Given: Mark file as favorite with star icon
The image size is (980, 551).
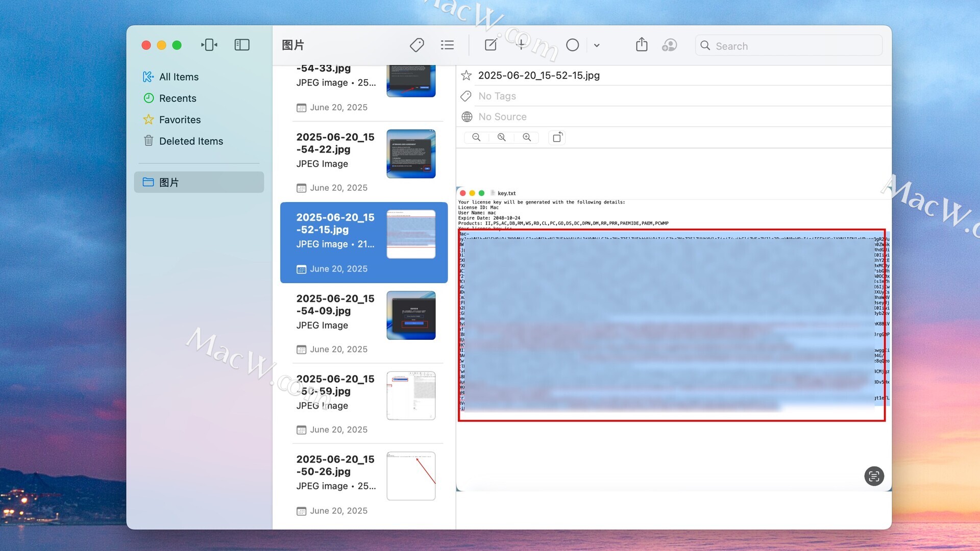Looking at the screenshot, I should pyautogui.click(x=467, y=76).
